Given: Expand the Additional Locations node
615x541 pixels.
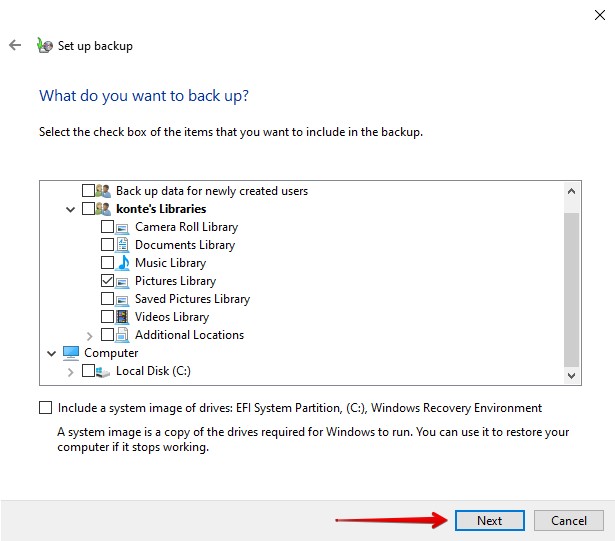Looking at the screenshot, I should (90, 335).
